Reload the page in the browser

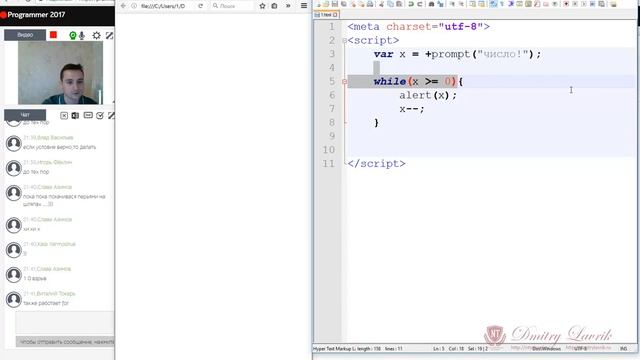(x=200, y=6)
